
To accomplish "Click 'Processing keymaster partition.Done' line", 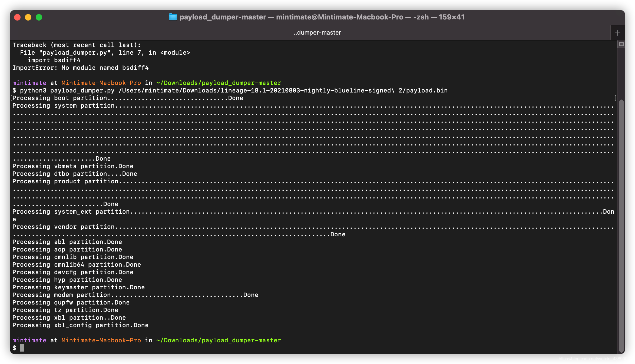I will pyautogui.click(x=79, y=287).
